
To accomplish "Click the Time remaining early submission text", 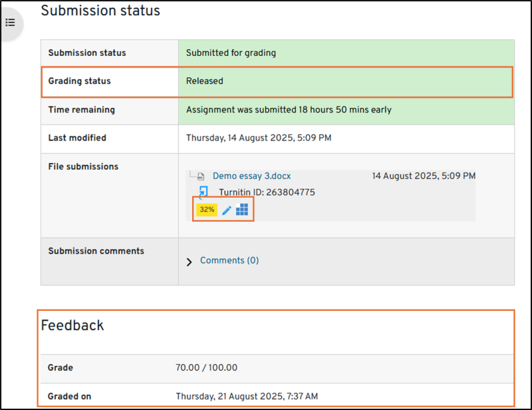I will click(289, 110).
